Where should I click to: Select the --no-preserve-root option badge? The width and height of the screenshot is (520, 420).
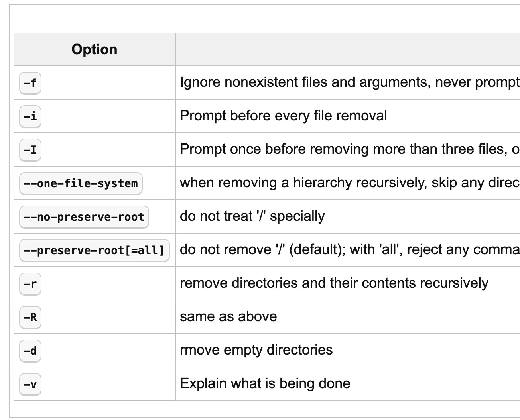point(84,217)
